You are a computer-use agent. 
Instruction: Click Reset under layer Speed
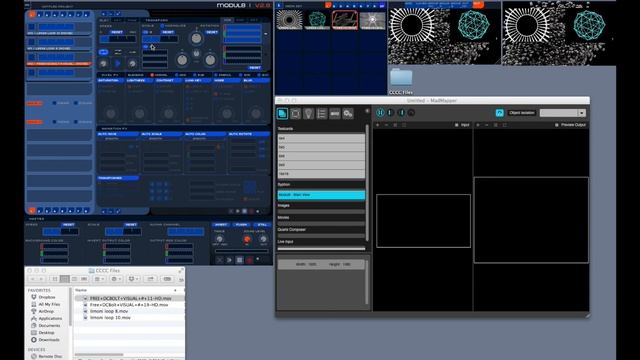(x=117, y=32)
